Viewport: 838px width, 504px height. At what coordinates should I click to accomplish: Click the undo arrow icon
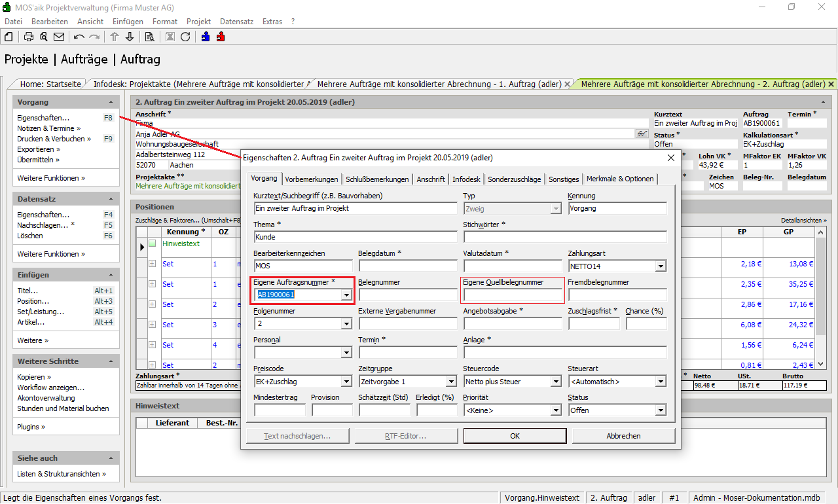[79, 37]
